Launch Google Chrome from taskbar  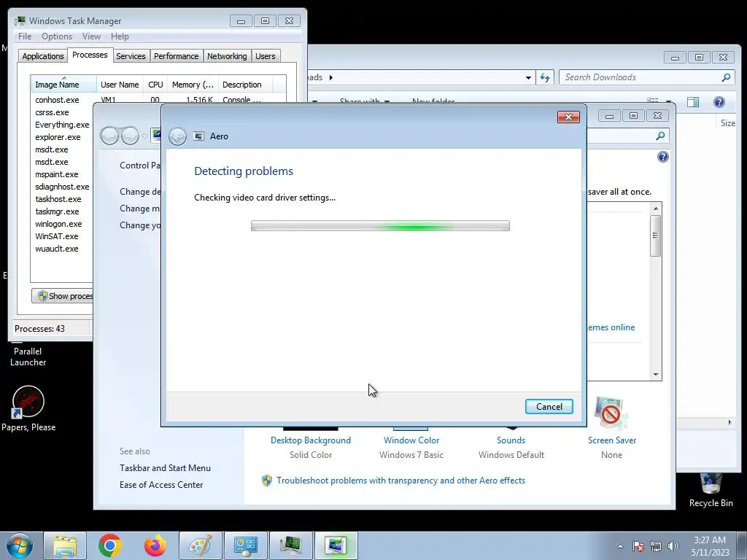coord(110,545)
